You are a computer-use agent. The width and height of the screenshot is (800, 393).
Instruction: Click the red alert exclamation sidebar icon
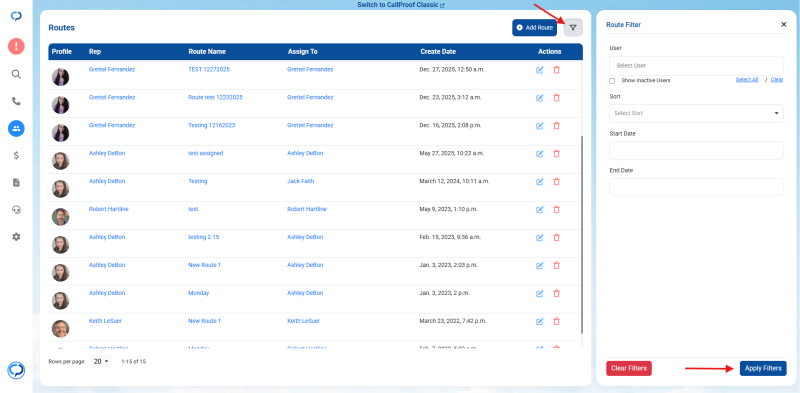16,46
